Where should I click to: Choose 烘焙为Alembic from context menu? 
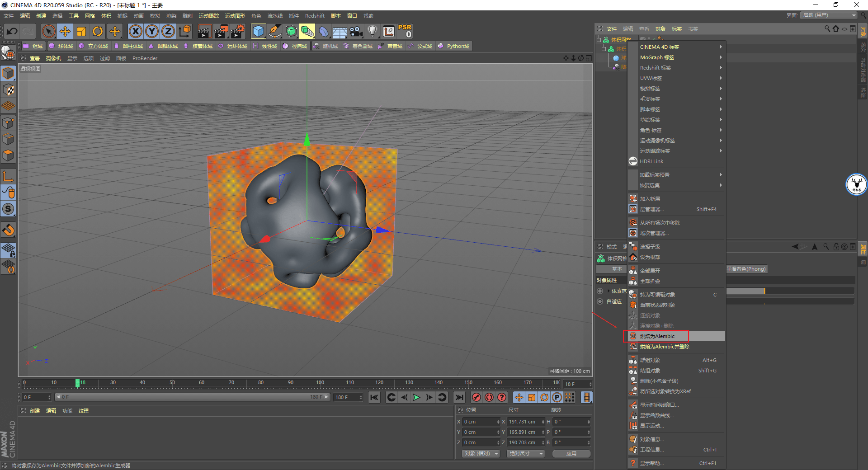(x=657, y=336)
